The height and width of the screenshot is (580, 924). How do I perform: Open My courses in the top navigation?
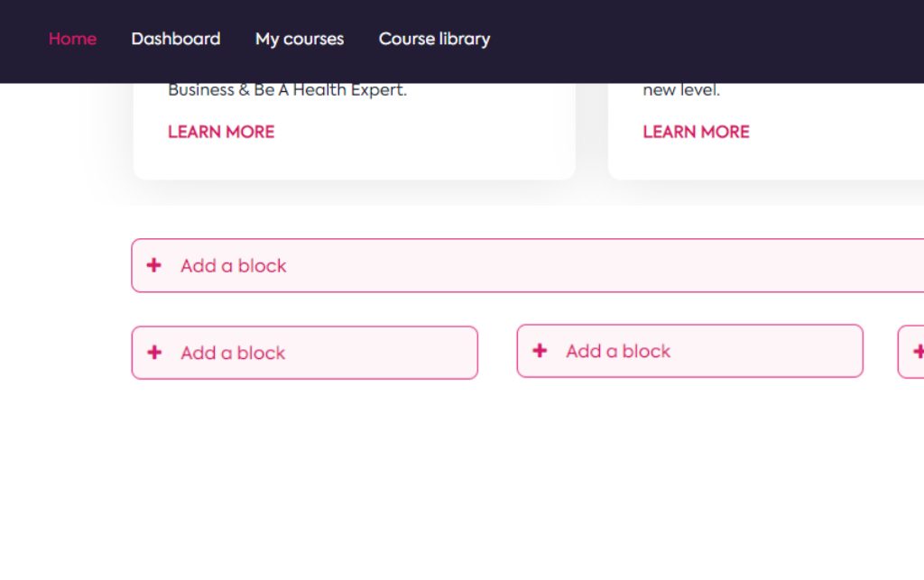coord(300,39)
